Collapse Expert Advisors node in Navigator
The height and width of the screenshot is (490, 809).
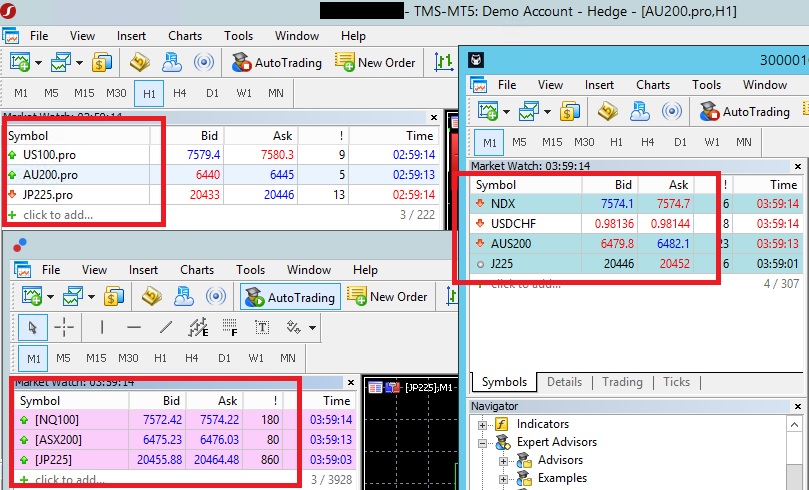482,443
